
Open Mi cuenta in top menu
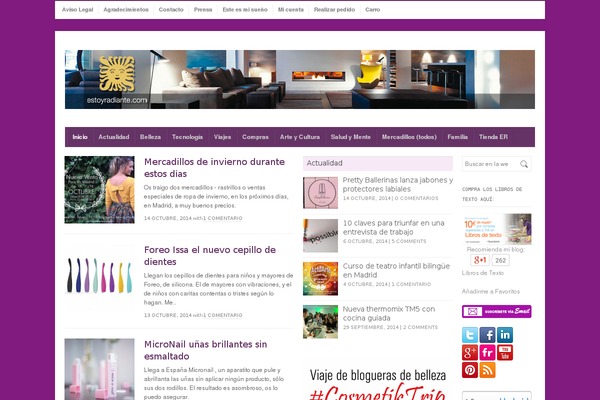coord(291,10)
